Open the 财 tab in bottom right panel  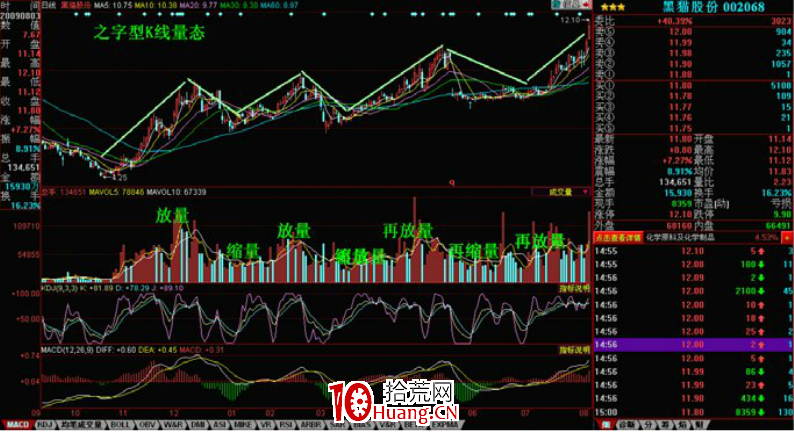(699, 424)
